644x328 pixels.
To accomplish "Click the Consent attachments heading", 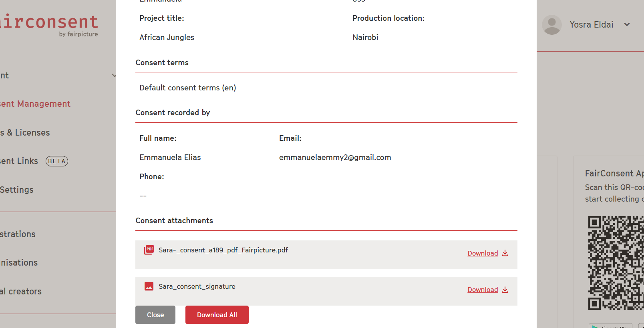I will click(x=174, y=221).
